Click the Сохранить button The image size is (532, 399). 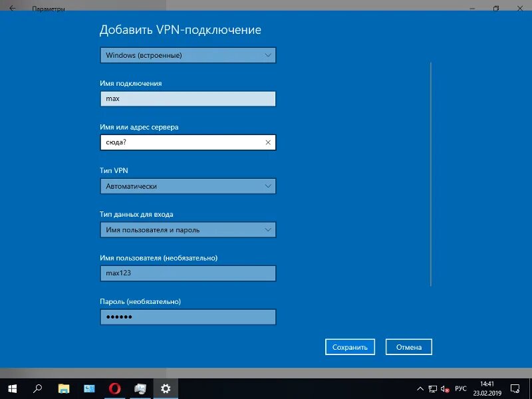click(x=350, y=346)
